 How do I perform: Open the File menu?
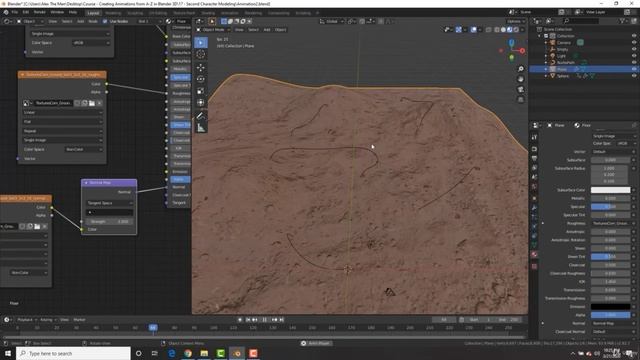tap(15, 12)
